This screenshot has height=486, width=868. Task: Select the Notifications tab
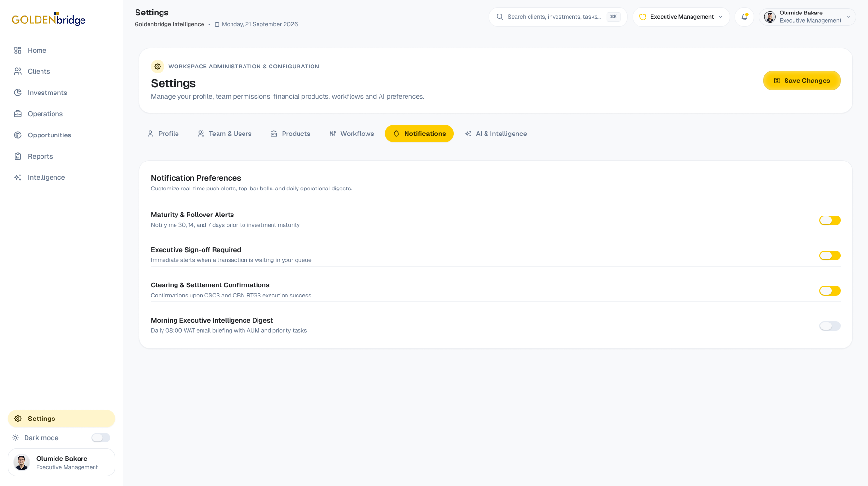coord(419,134)
